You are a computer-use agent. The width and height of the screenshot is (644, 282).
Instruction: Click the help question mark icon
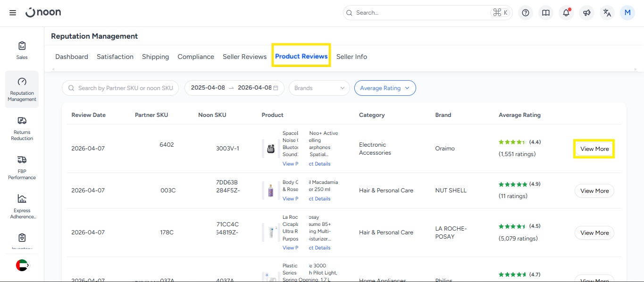coord(526,13)
